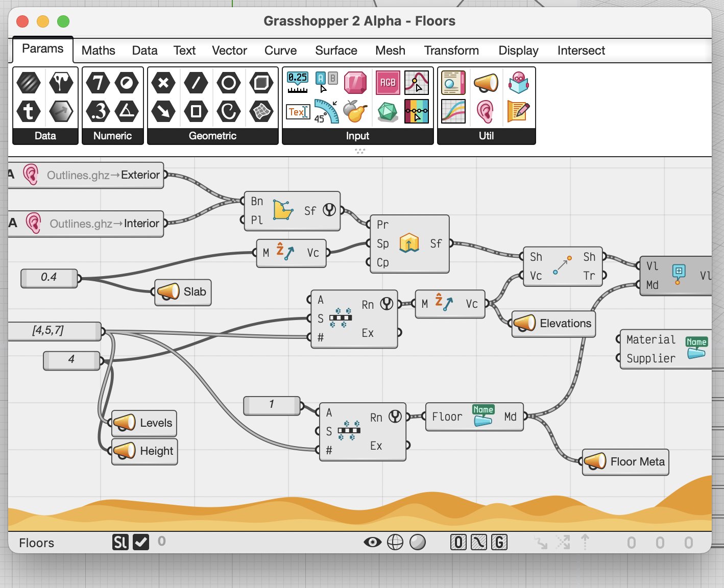
Task: Toggle the curve-symbol button in status bar
Action: click(x=478, y=542)
